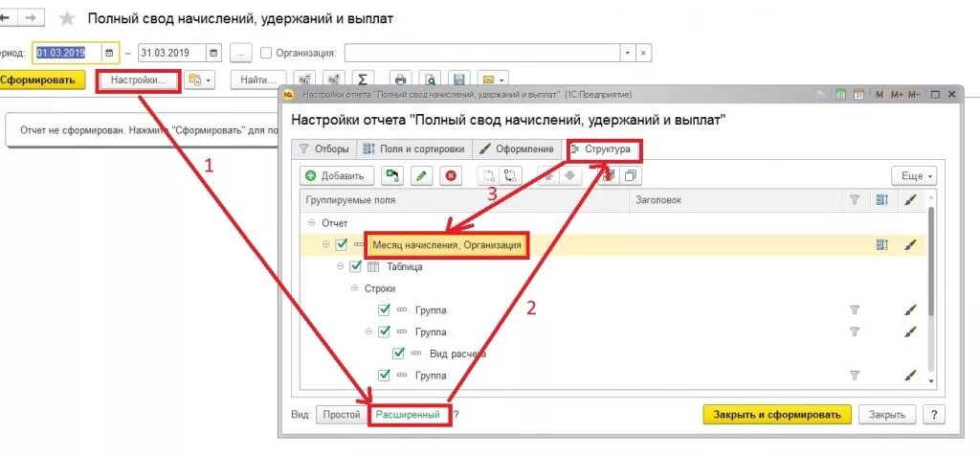Click the brush icon in the Месяц начисления row
Image resolution: width=980 pixels, height=457 pixels.
click(911, 245)
